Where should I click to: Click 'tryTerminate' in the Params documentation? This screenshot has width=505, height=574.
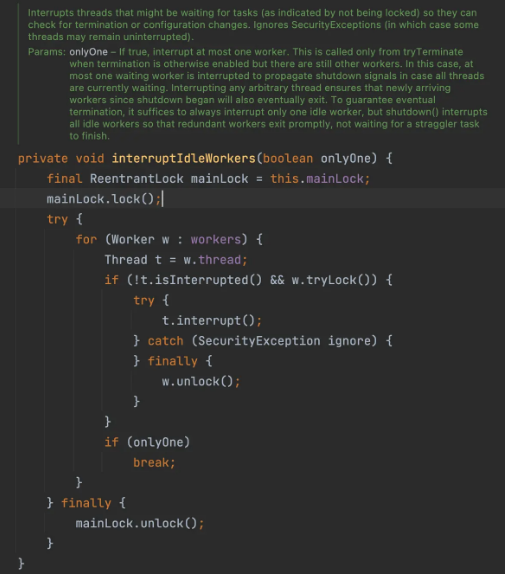pyautogui.click(x=433, y=52)
